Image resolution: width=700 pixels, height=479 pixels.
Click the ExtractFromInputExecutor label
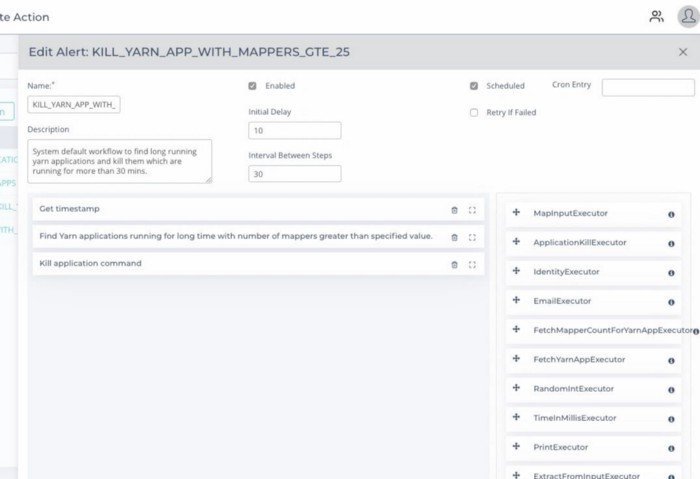[586, 475]
